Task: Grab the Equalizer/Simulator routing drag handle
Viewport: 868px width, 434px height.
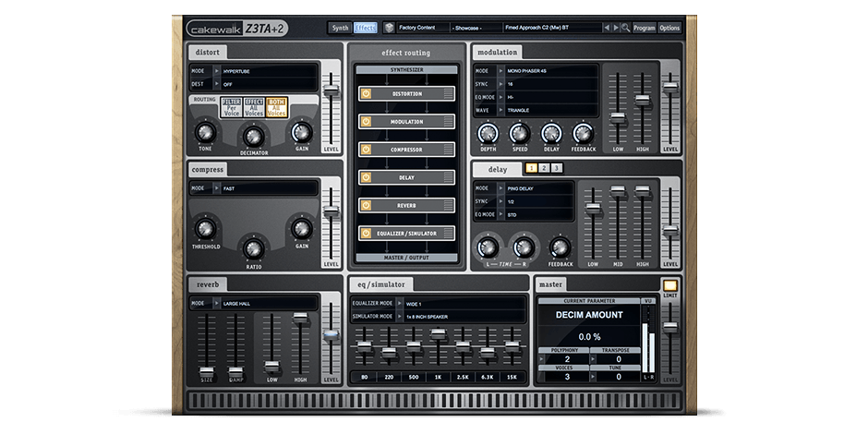Action: [449, 234]
